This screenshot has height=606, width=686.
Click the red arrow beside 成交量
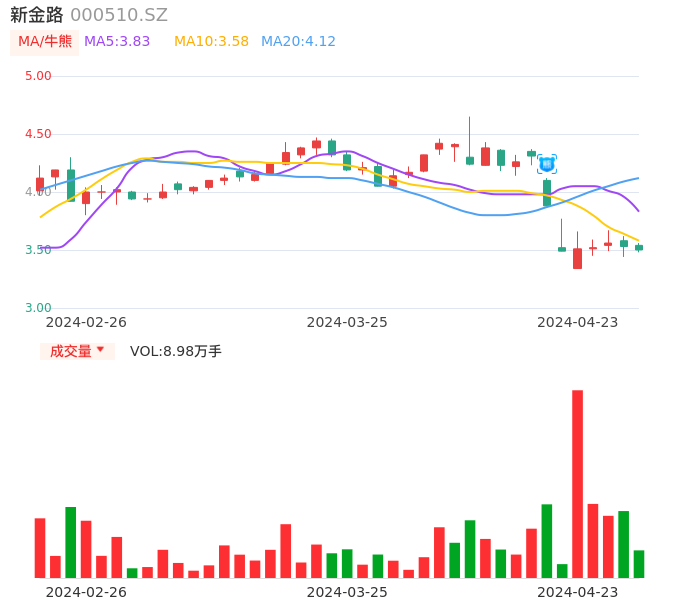(100, 350)
